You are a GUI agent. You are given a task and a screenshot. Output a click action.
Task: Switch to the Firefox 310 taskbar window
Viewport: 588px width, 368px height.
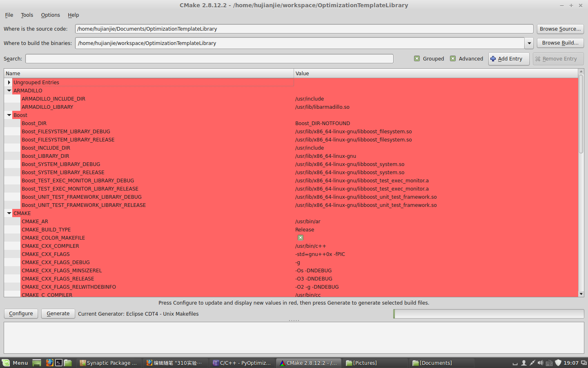176,363
